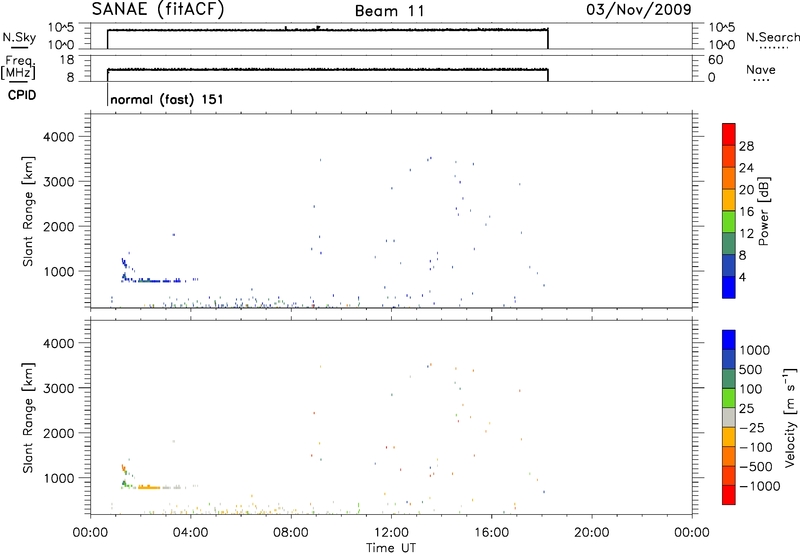This screenshot has height=554, width=800.
Task: Click the 04:00 time tick label
Action: pos(190,533)
